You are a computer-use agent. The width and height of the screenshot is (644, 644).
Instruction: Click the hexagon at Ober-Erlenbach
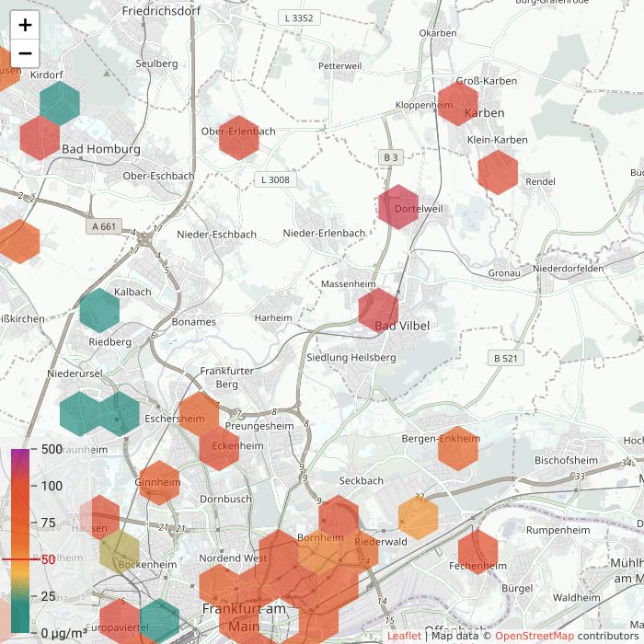point(238,138)
